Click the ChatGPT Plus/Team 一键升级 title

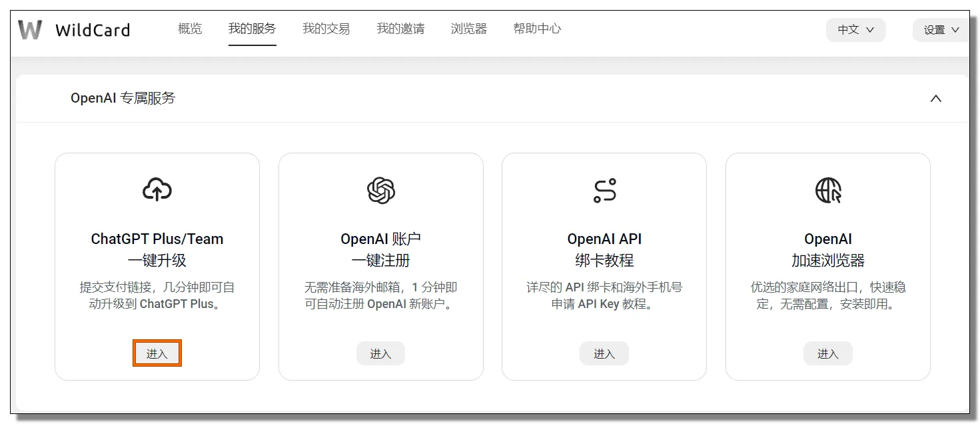click(x=157, y=249)
